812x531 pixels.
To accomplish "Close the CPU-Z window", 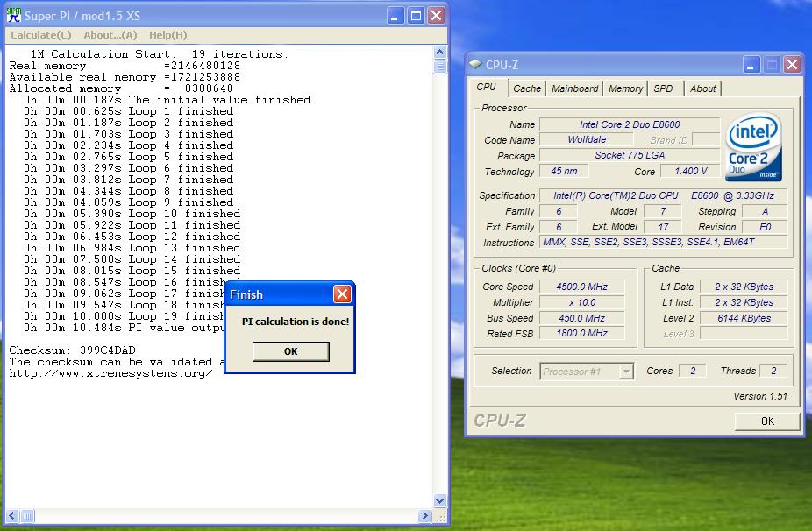I will (792, 65).
